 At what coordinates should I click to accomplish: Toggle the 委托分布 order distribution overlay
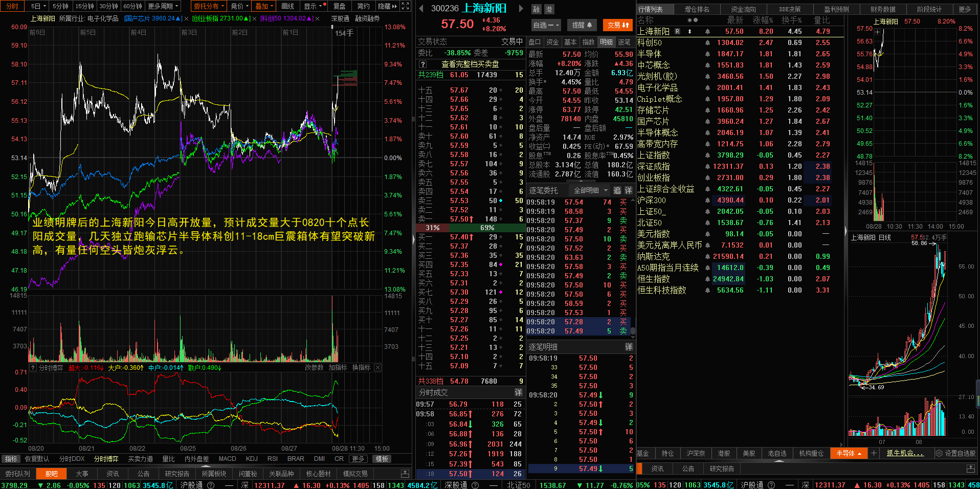pos(209,6)
